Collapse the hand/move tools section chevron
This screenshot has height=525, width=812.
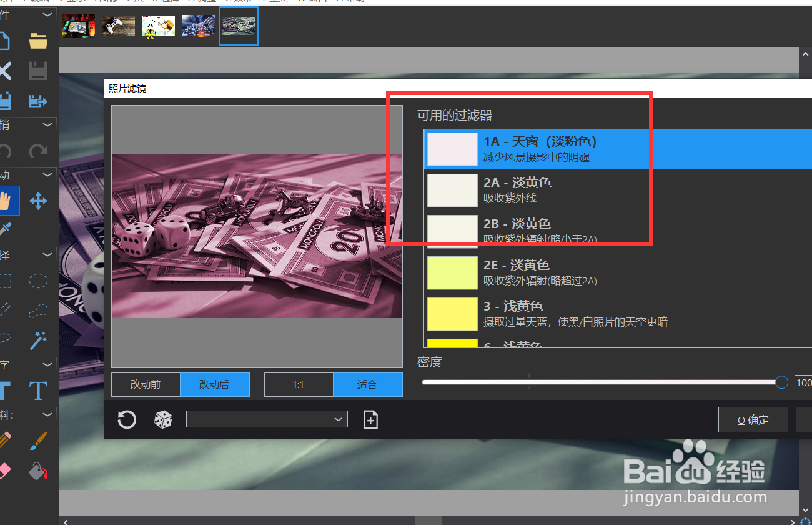tap(47, 174)
